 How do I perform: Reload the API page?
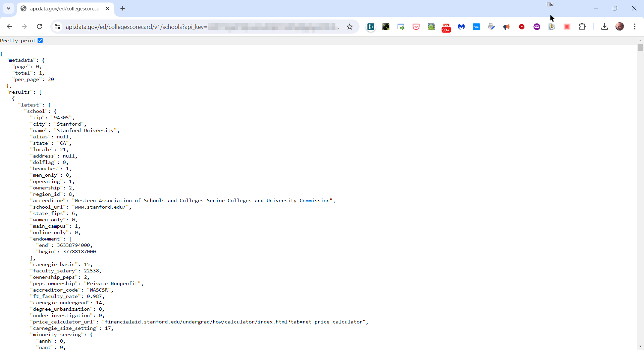(x=39, y=27)
